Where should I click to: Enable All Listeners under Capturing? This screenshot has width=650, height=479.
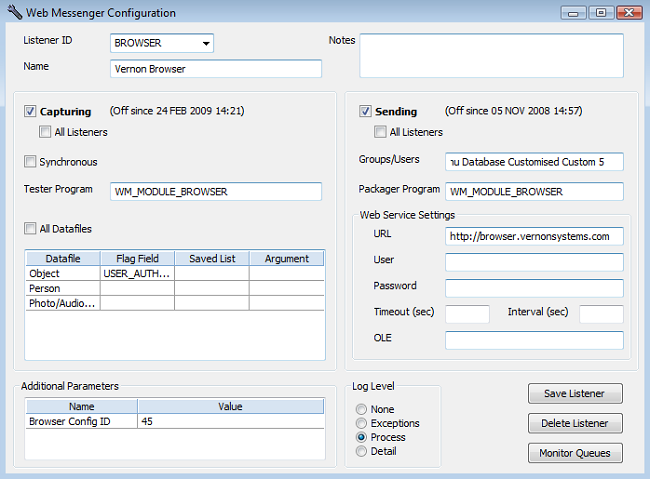pos(45,132)
